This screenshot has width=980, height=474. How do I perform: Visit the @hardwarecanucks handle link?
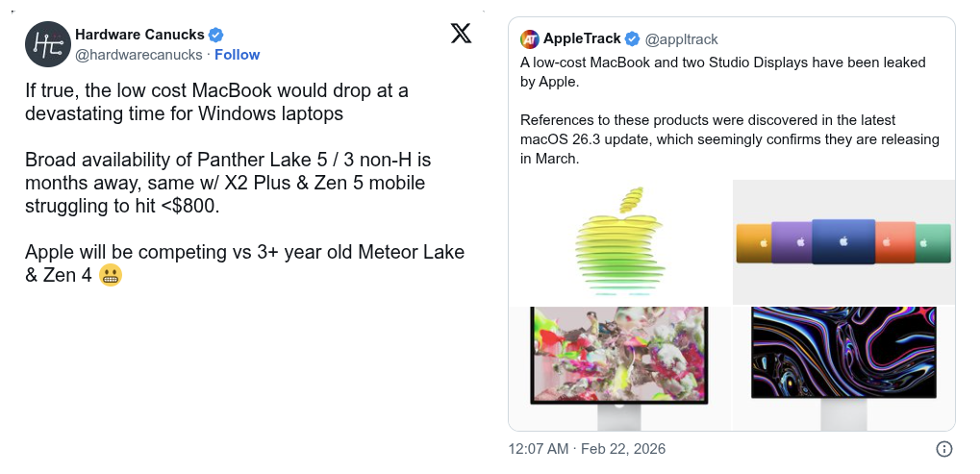point(139,55)
